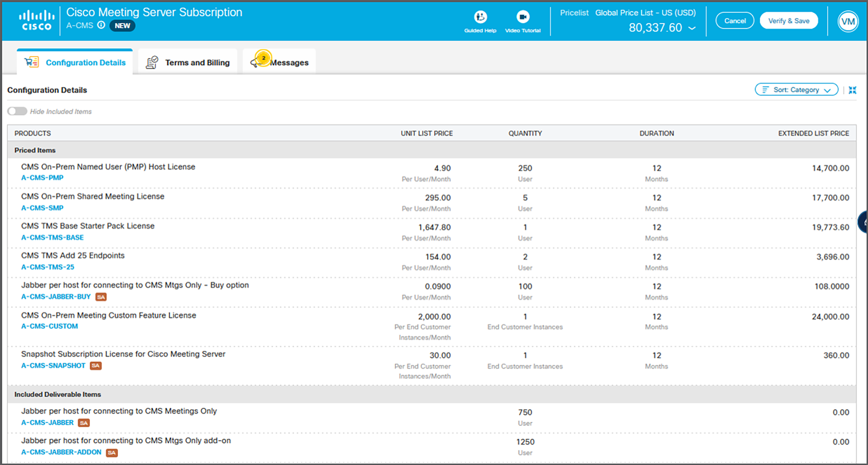Click the Messages notification count badge

264,58
